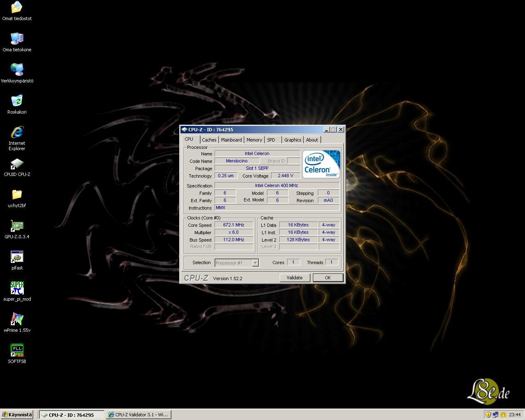
Task: Click the Instructions field MMX
Action: click(277, 208)
